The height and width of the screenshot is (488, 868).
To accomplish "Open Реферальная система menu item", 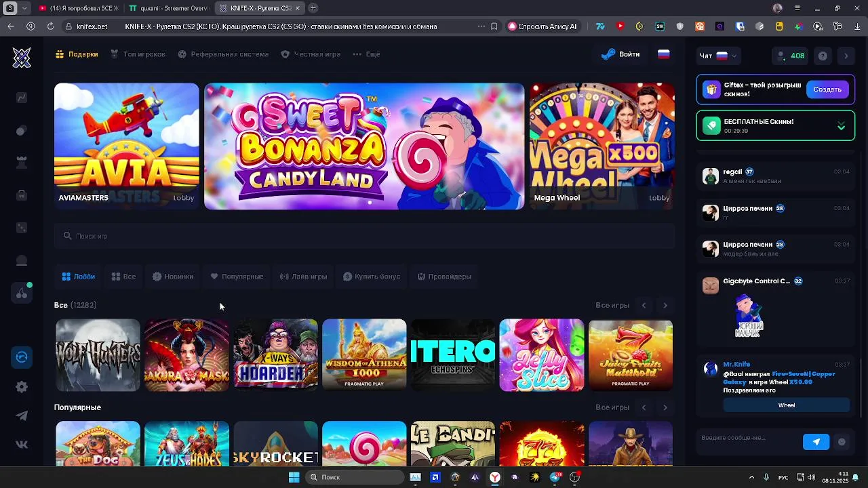I will pyautogui.click(x=223, y=54).
